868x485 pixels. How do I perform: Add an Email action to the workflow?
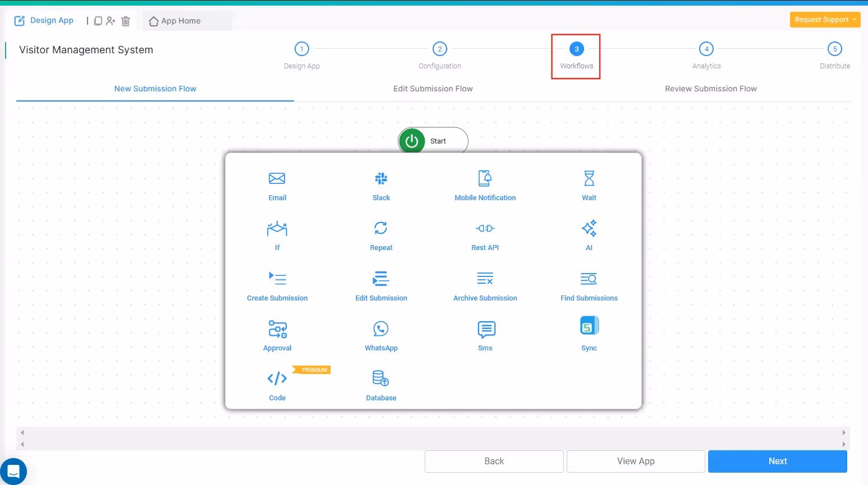(x=277, y=186)
